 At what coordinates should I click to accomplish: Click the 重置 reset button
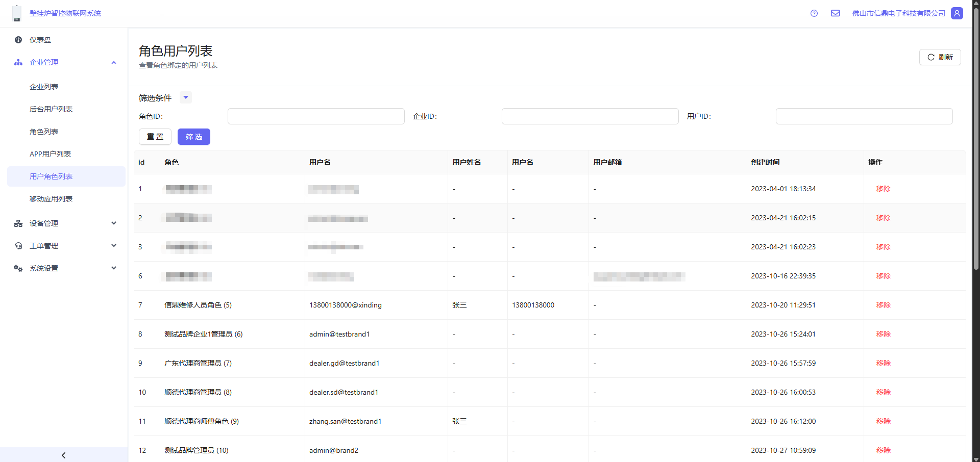pos(155,137)
